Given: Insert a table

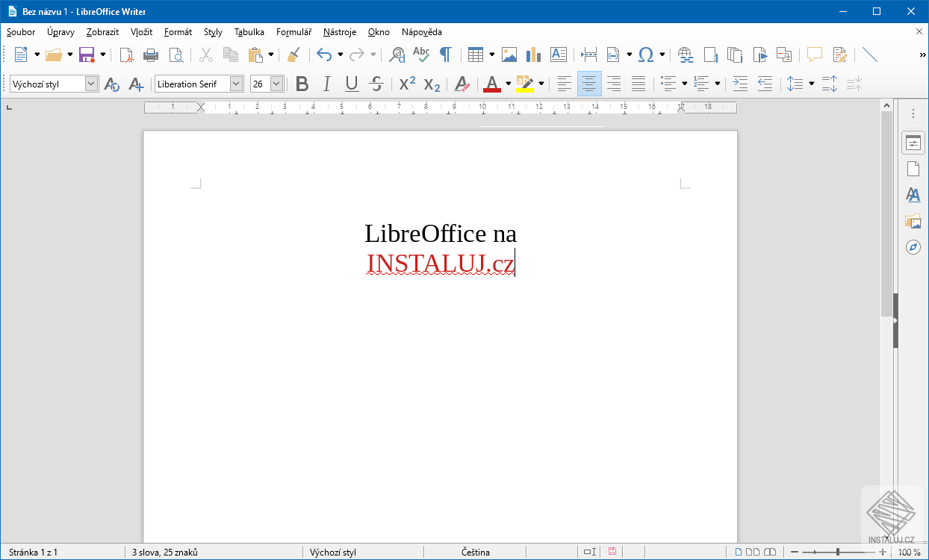Looking at the screenshot, I should pos(476,55).
